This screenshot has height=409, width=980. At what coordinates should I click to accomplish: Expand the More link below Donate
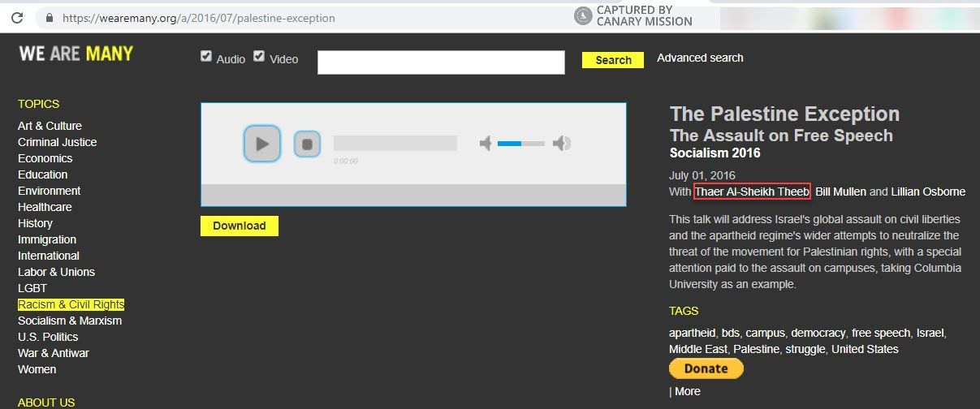pyautogui.click(x=687, y=391)
